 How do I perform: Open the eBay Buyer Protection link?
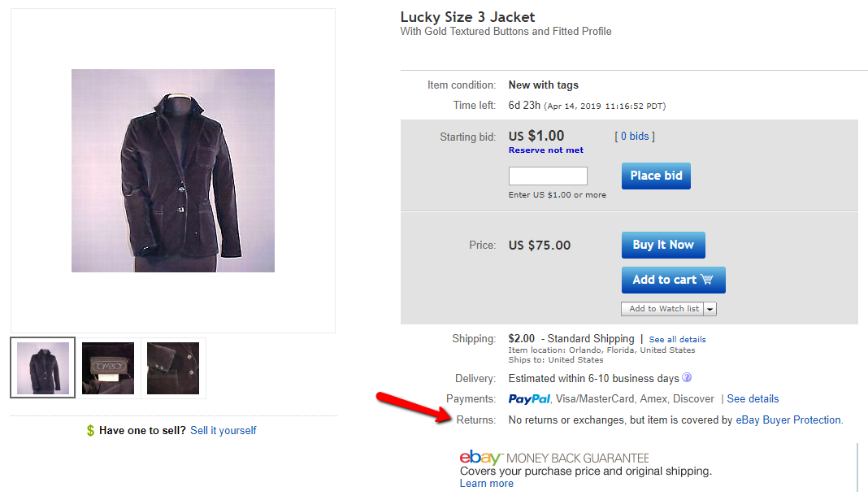788,420
